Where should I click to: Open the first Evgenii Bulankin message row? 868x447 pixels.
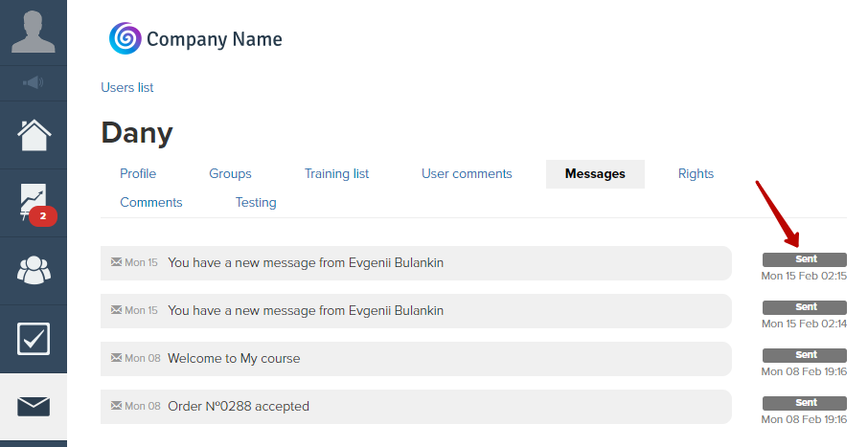coord(417,263)
